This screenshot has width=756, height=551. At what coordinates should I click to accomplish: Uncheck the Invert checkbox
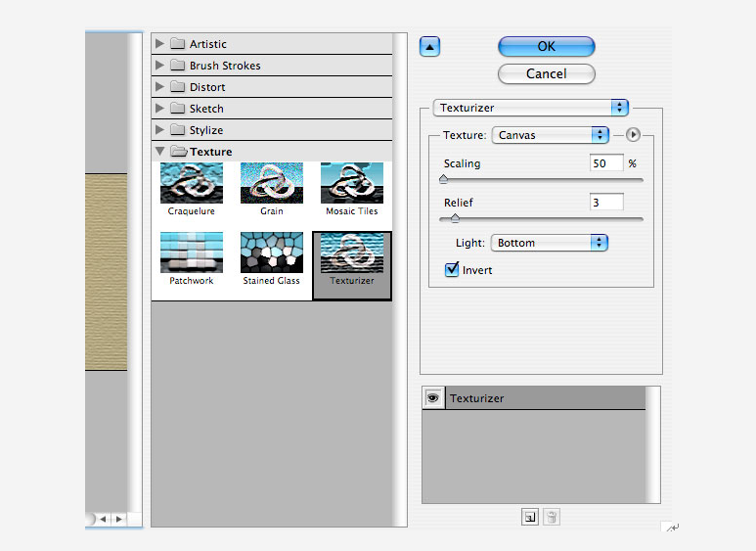pos(452,269)
